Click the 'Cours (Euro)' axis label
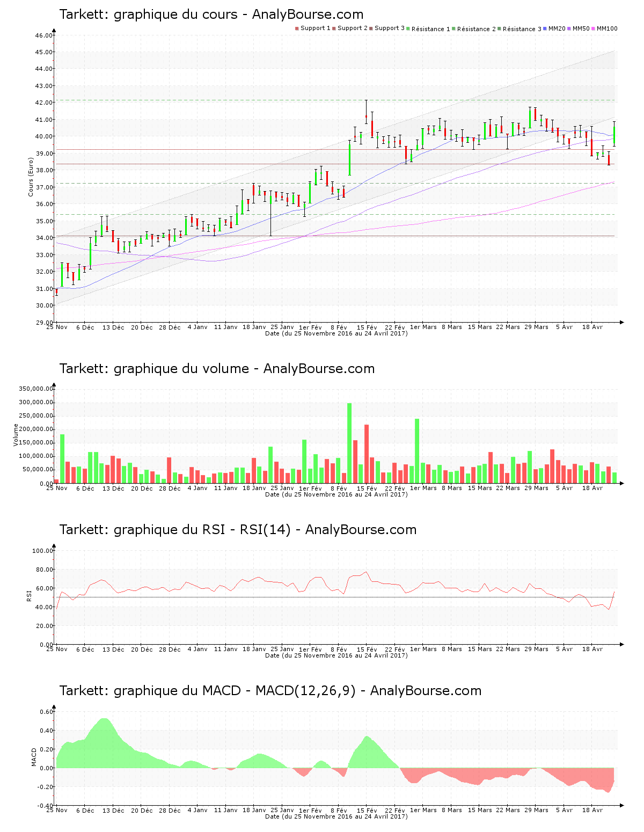The height and width of the screenshot is (832, 644). pyautogui.click(x=31, y=176)
